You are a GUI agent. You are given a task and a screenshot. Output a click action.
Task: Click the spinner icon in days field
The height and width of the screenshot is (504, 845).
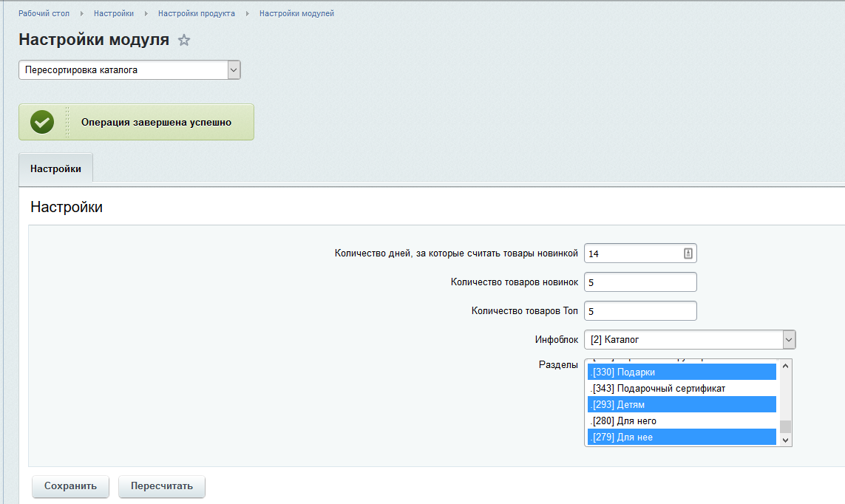688,253
